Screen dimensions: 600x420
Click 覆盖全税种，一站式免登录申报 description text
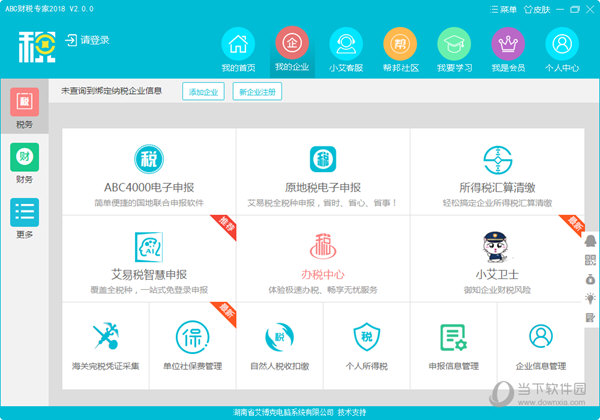pos(149,290)
